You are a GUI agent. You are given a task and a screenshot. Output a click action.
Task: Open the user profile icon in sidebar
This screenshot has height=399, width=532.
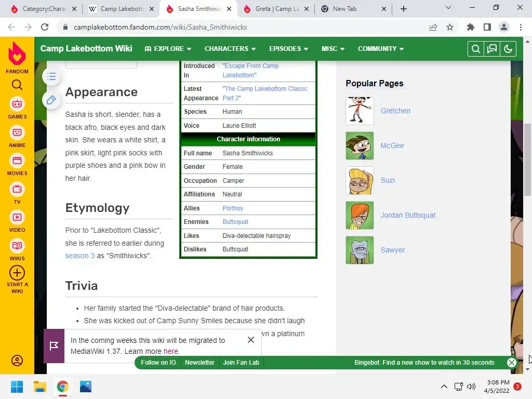point(17,361)
